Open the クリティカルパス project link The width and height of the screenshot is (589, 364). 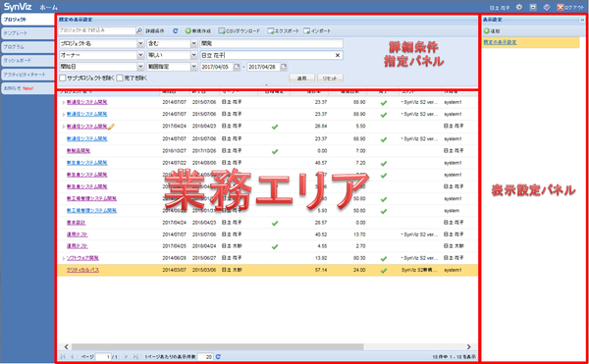click(83, 270)
